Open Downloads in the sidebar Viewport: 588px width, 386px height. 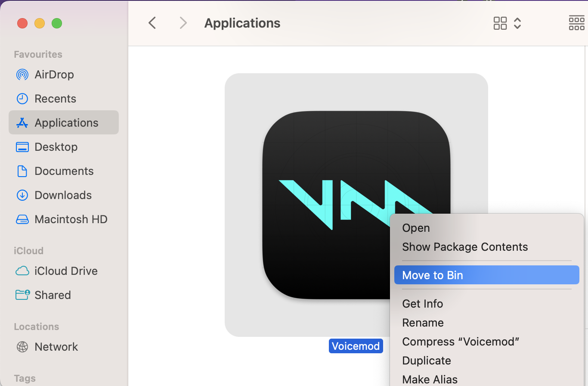tap(64, 195)
